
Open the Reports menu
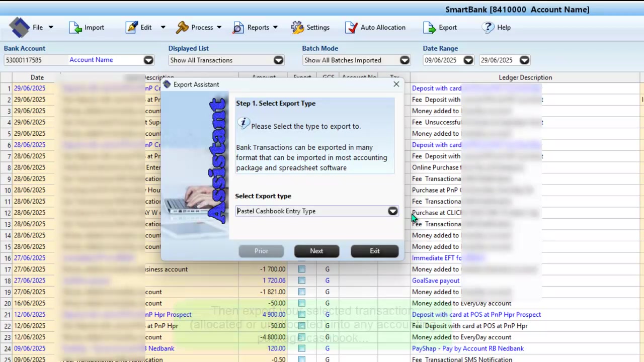[x=255, y=27]
